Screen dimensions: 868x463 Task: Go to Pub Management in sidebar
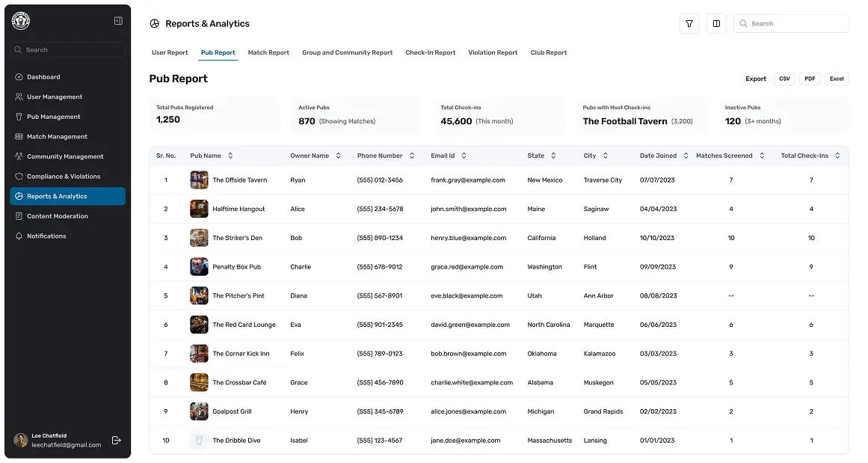pos(53,117)
